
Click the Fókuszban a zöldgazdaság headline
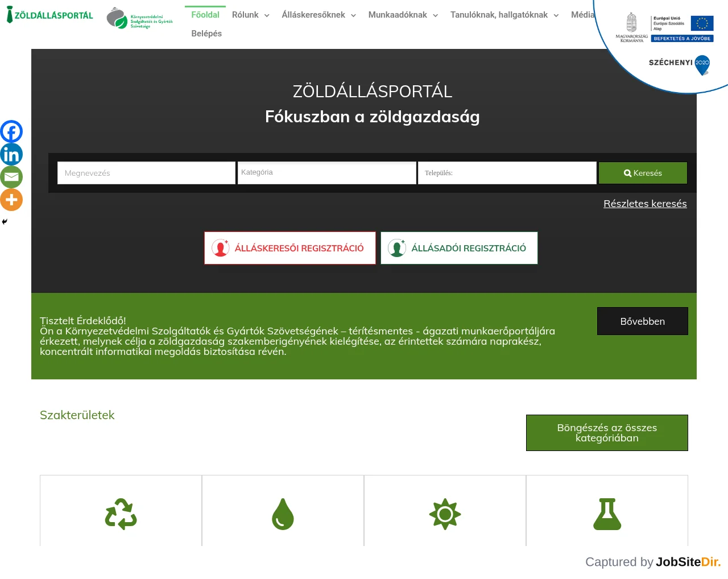tap(373, 117)
